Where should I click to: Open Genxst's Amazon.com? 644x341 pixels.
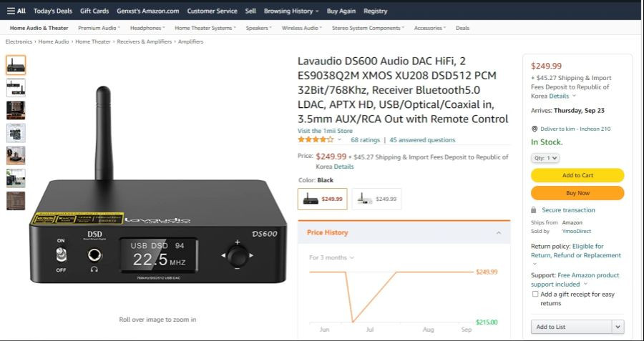click(x=148, y=11)
